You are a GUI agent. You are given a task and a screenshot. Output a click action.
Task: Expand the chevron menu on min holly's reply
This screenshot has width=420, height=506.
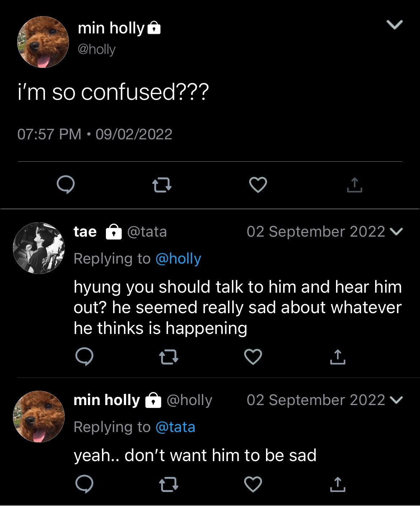coord(396,400)
